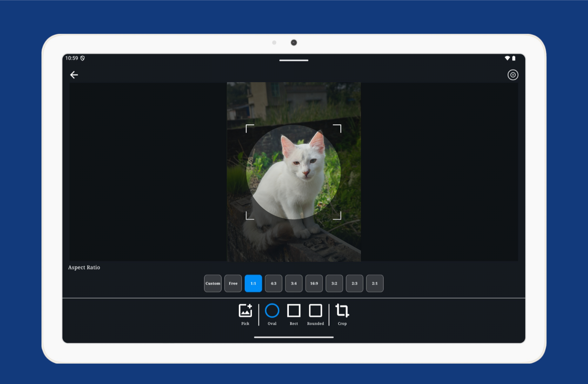
Task: Switch aspect ratio to Free
Action: (x=233, y=283)
